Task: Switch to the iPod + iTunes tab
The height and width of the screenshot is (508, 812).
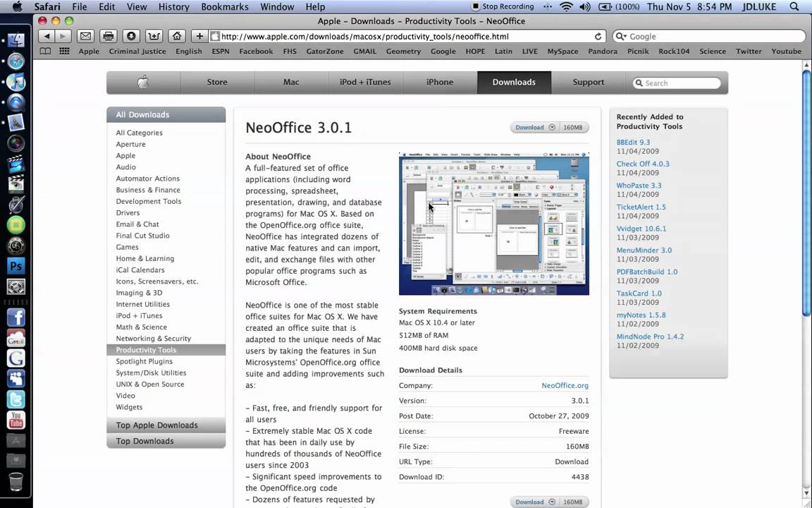Action: (365, 82)
